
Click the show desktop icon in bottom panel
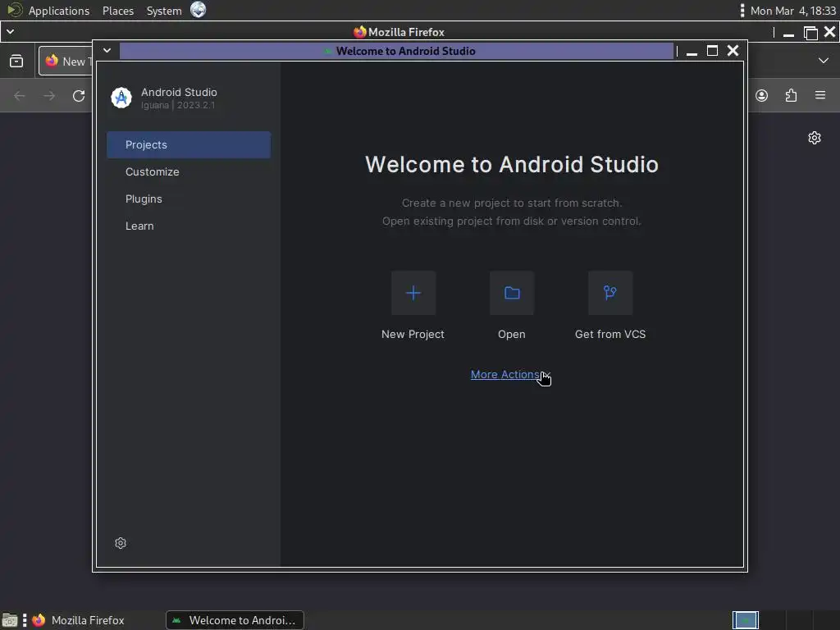click(x=10, y=620)
